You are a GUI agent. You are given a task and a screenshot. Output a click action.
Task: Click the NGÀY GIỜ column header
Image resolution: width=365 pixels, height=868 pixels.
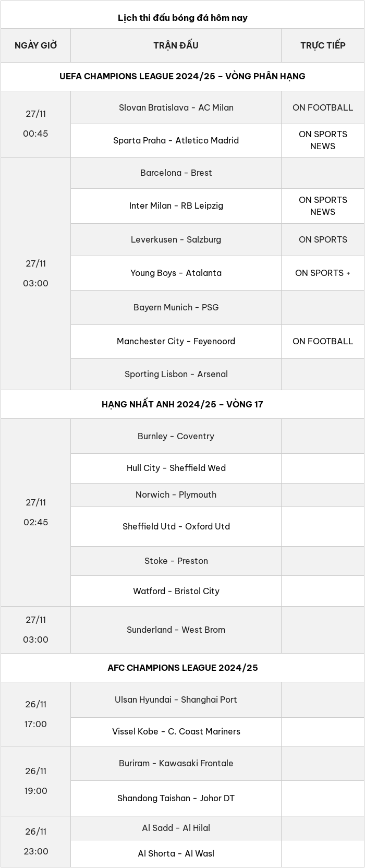point(35,45)
